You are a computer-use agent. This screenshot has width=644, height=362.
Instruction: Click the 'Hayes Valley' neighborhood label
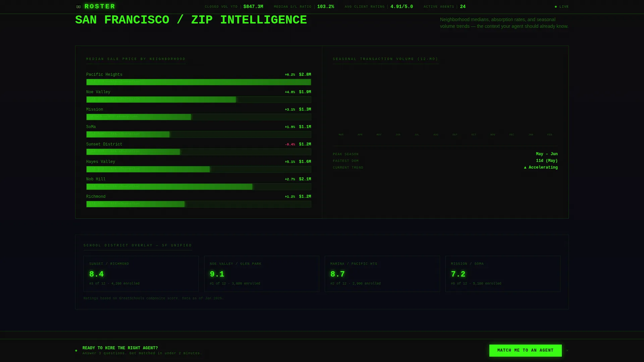tap(100, 162)
